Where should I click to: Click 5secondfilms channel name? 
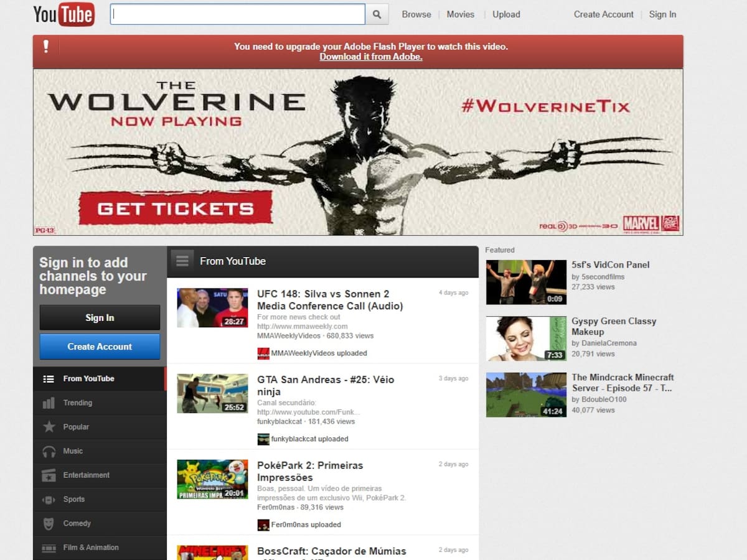(603, 277)
